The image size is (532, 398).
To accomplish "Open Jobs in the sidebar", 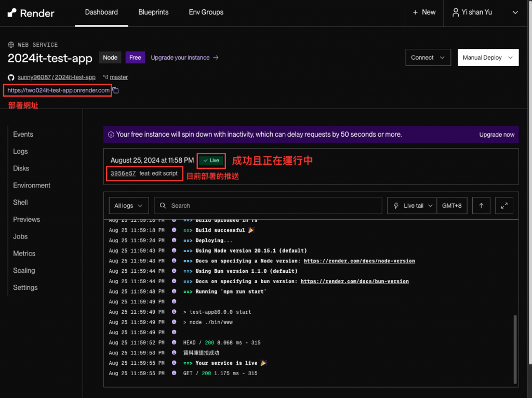I will 20,236.
